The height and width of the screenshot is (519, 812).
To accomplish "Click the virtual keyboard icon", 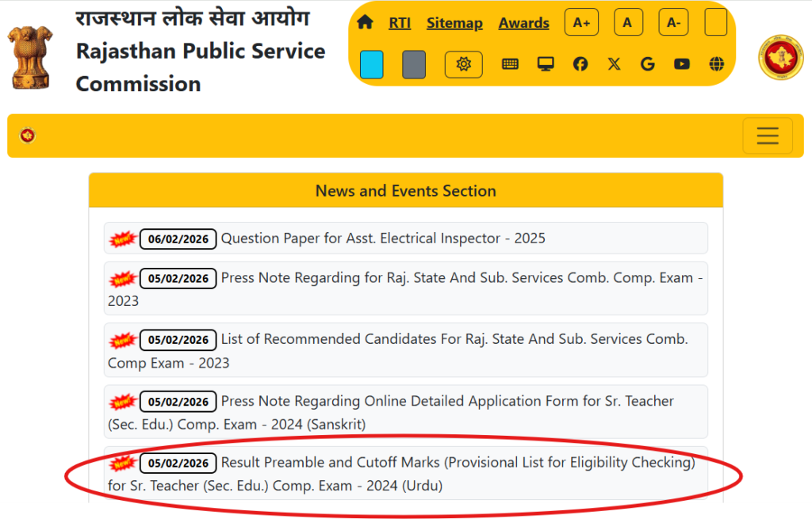I will pyautogui.click(x=510, y=63).
